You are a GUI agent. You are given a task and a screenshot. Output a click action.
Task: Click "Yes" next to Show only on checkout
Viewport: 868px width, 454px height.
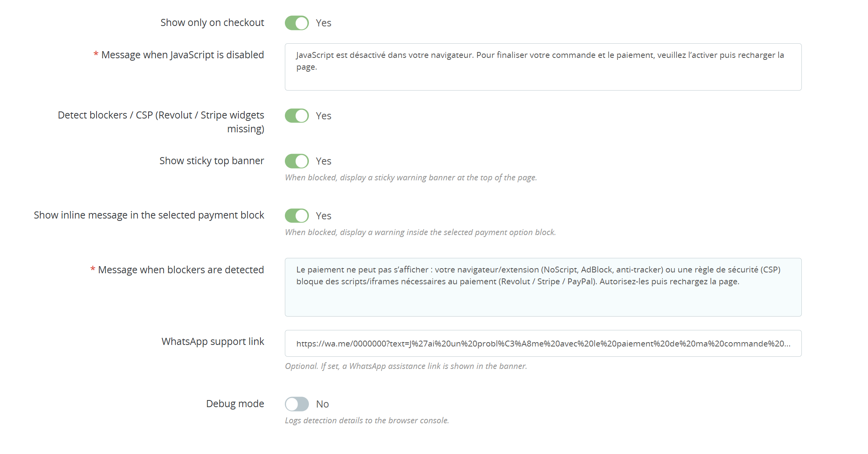323,23
